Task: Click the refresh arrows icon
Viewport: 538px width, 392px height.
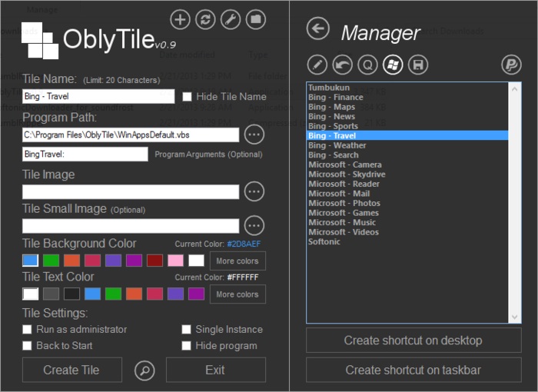Action: 205,20
